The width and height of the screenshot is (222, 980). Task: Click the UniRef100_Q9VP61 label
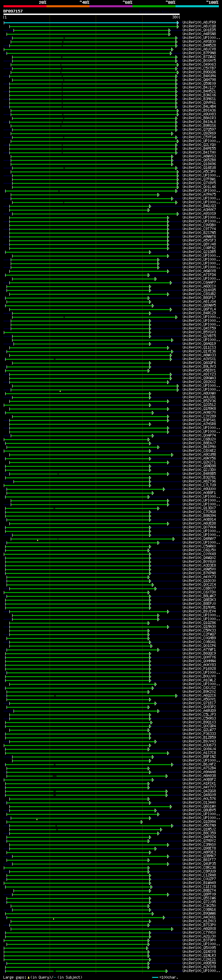tap(199, 103)
